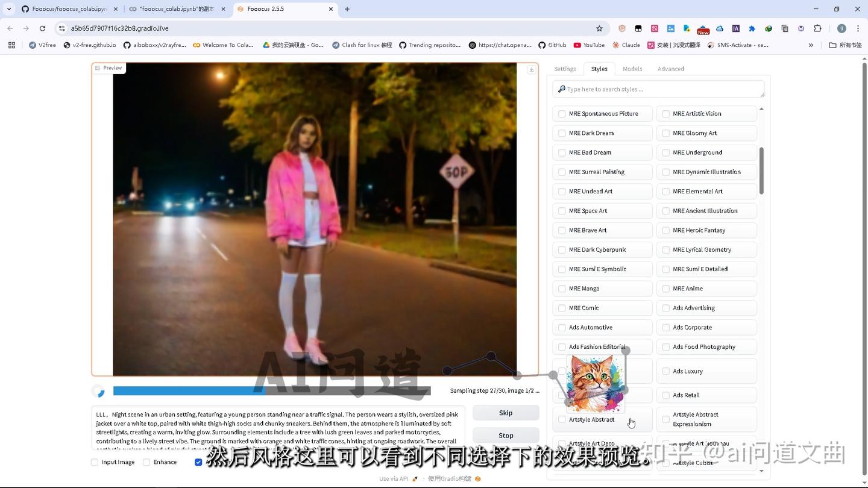Viewport: 868px width, 488px height.
Task: Click the Gradio logo icon in the footer
Action: tap(478, 478)
